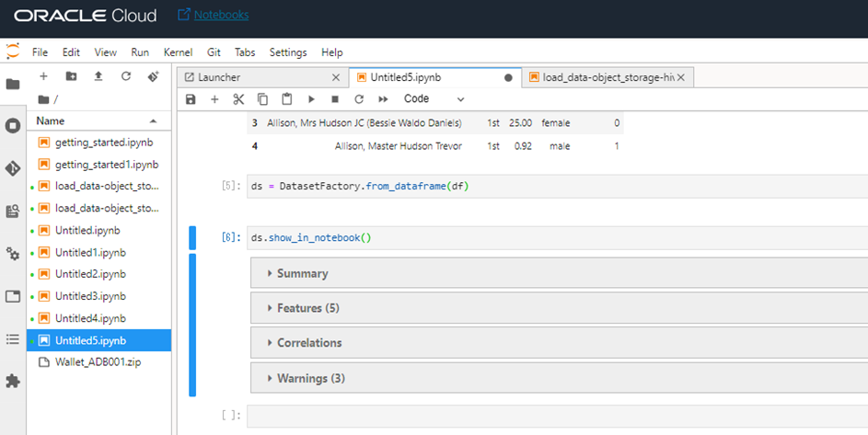Copy the selected cells
Image resolution: width=868 pixels, height=435 pixels.
point(262,99)
